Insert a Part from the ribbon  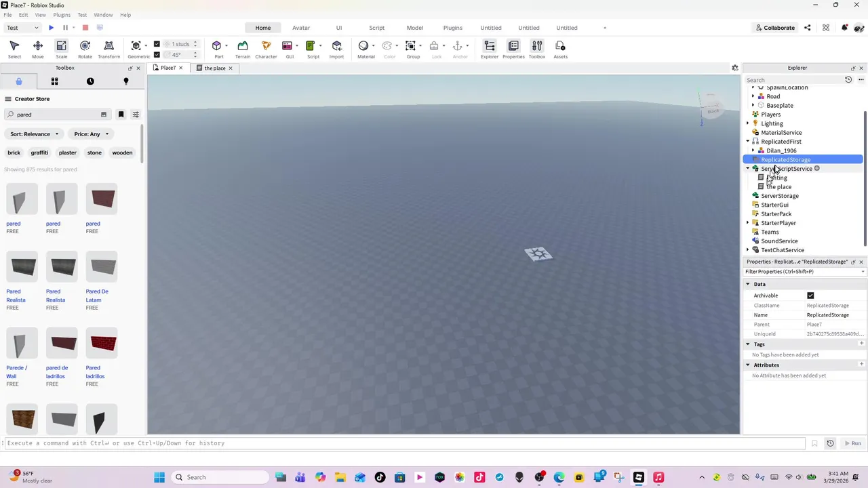tap(218, 49)
